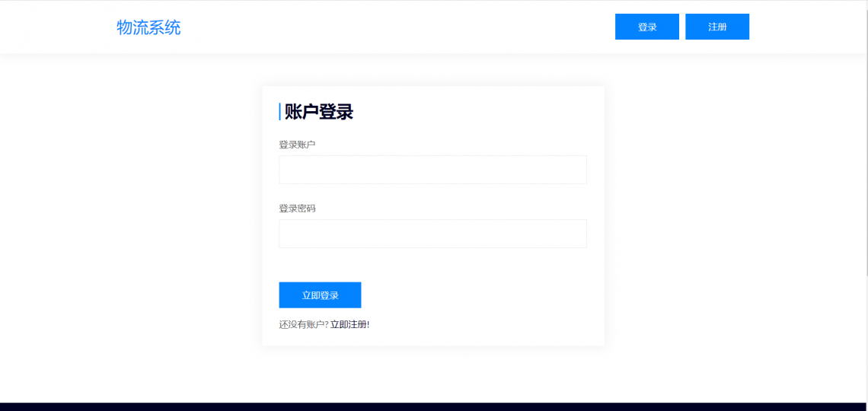Select the 账户登录 heading text
Image resolution: width=868 pixels, height=411 pixels.
(319, 112)
